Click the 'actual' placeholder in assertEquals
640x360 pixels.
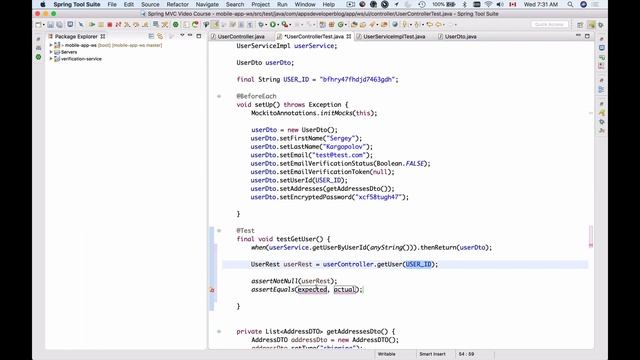click(345, 289)
